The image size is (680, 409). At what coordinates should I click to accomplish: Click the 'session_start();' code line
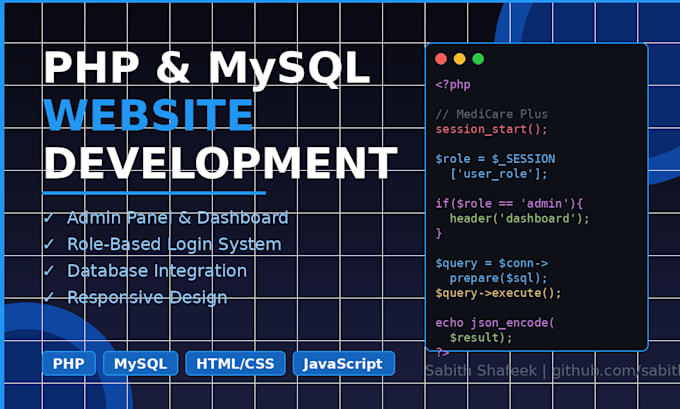coord(491,129)
